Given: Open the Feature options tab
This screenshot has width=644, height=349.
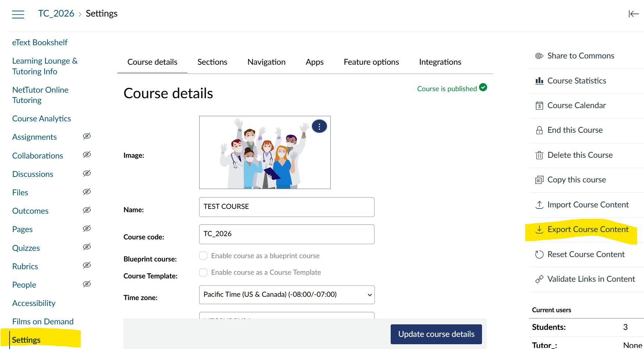Looking at the screenshot, I should click(371, 62).
